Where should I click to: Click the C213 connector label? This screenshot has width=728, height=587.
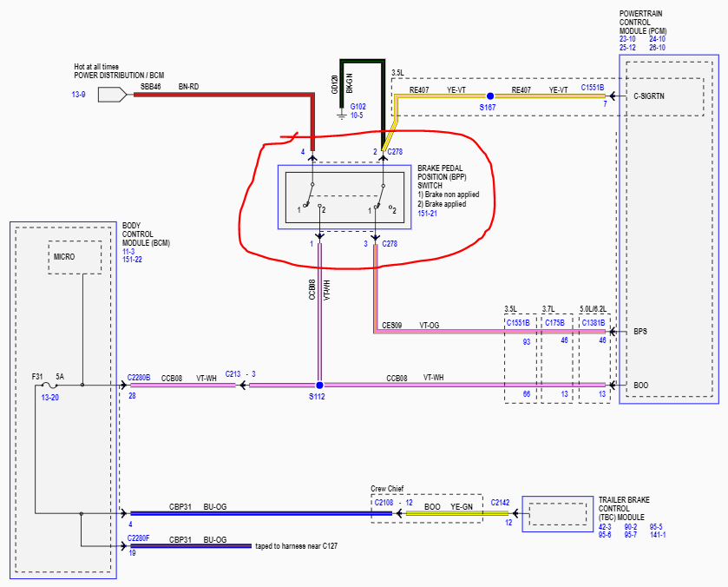click(x=233, y=374)
